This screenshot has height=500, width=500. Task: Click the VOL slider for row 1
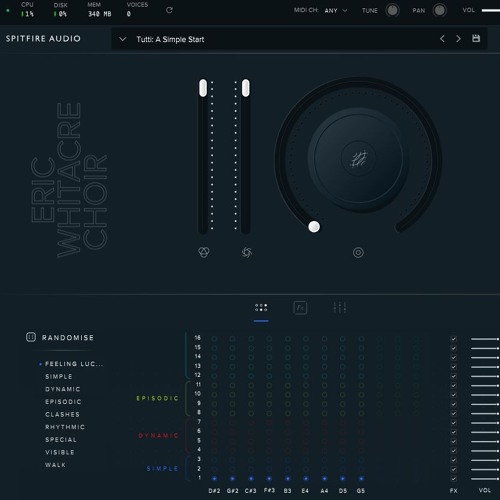coord(485,478)
